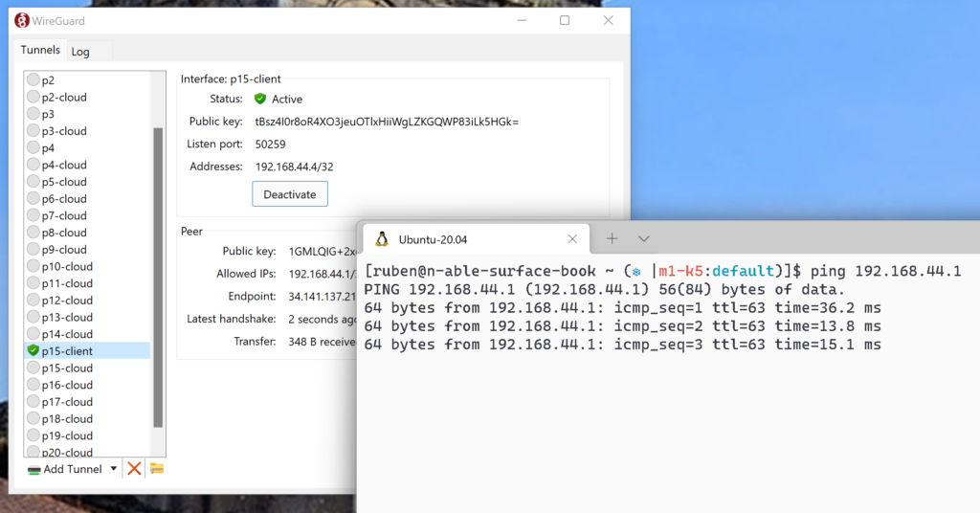This screenshot has height=513, width=980.
Task: Click the gray status circle beside p2-cloud
Action: click(x=33, y=97)
